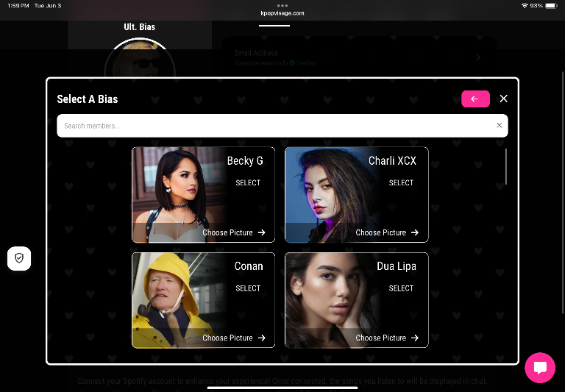Select Becky G as bias
This screenshot has width=565, height=392.
tap(248, 182)
